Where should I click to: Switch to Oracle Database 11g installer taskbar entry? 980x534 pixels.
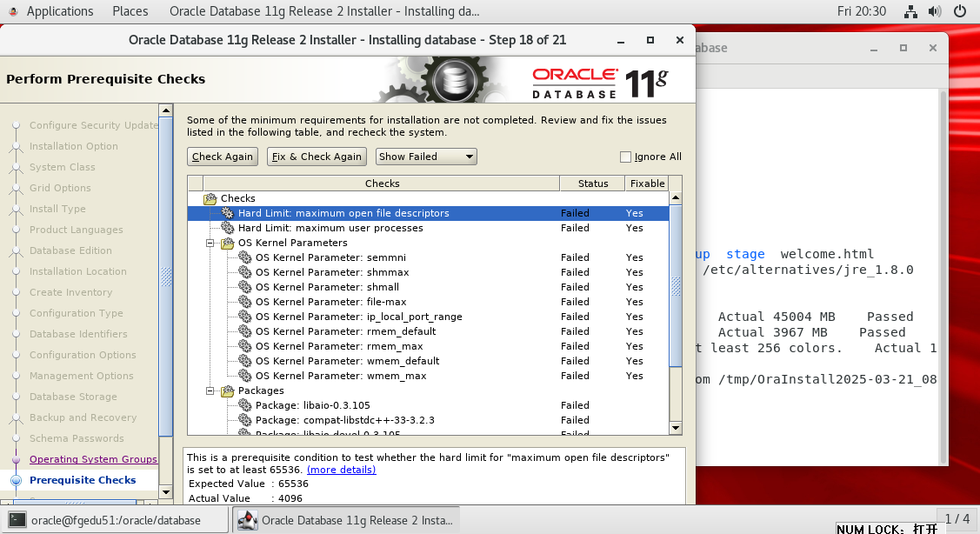pyautogui.click(x=347, y=520)
